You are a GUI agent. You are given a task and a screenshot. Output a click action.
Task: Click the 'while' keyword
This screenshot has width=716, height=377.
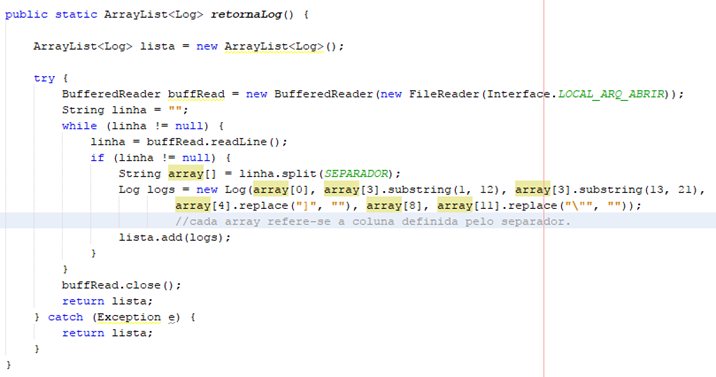click(79, 126)
